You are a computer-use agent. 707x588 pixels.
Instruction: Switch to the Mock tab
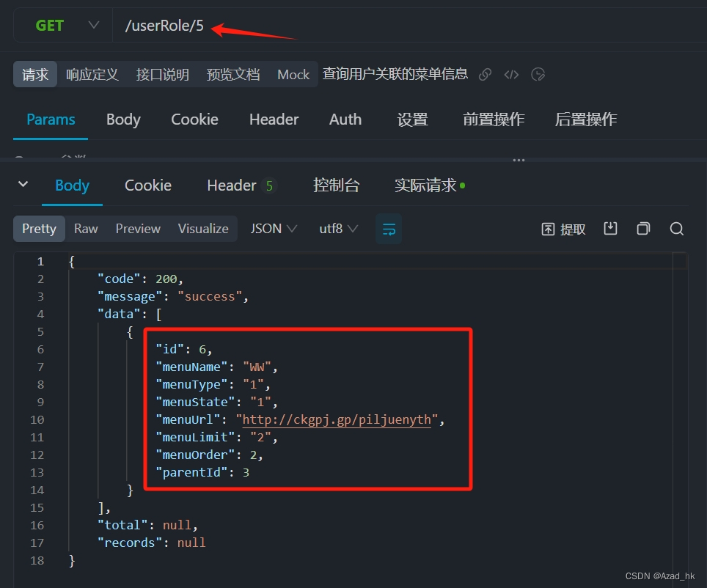click(x=293, y=73)
